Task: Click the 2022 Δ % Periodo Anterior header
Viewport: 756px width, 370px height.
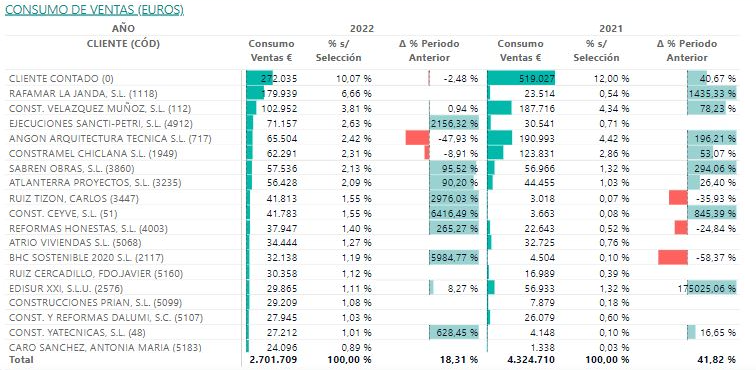Action: pyautogui.click(x=429, y=51)
